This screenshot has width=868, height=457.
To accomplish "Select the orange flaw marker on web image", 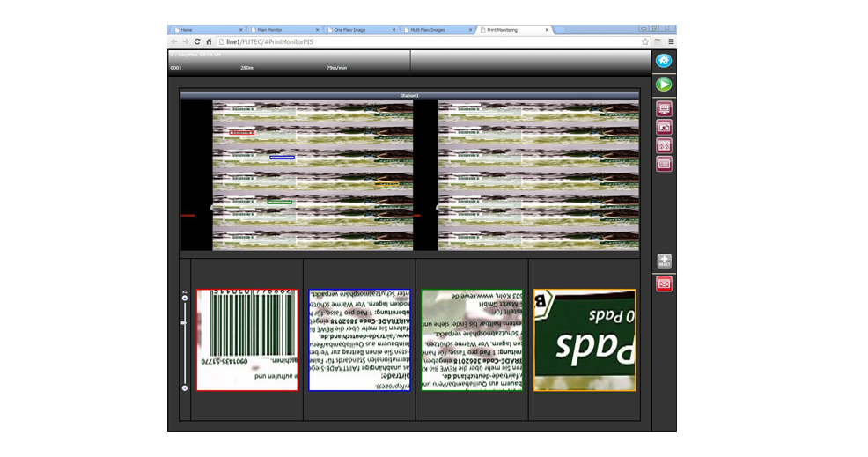I will pos(386,184).
